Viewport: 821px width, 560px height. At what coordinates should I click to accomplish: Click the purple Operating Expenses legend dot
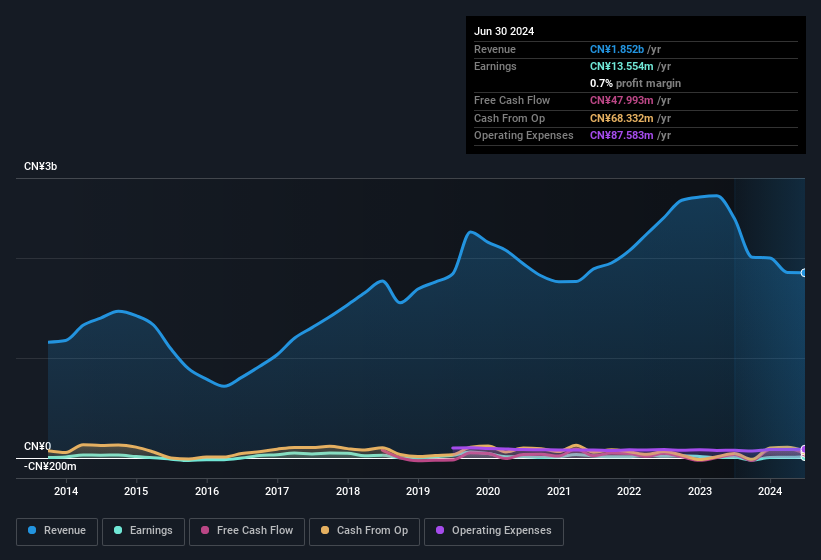click(x=440, y=530)
